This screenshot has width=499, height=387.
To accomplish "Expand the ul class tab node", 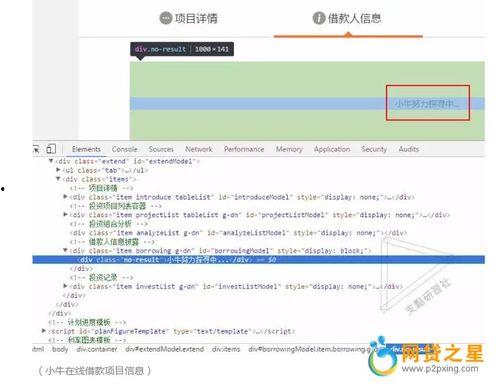I will click(58, 170).
